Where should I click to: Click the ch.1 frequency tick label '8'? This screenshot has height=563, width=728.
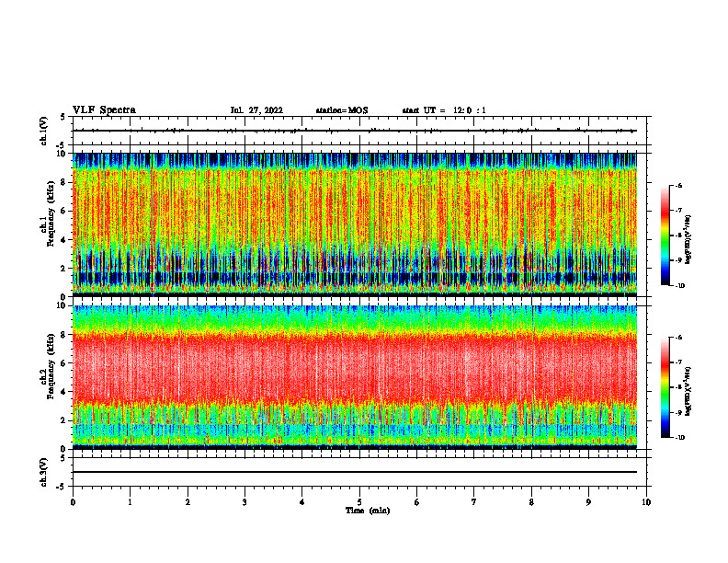tap(64, 182)
